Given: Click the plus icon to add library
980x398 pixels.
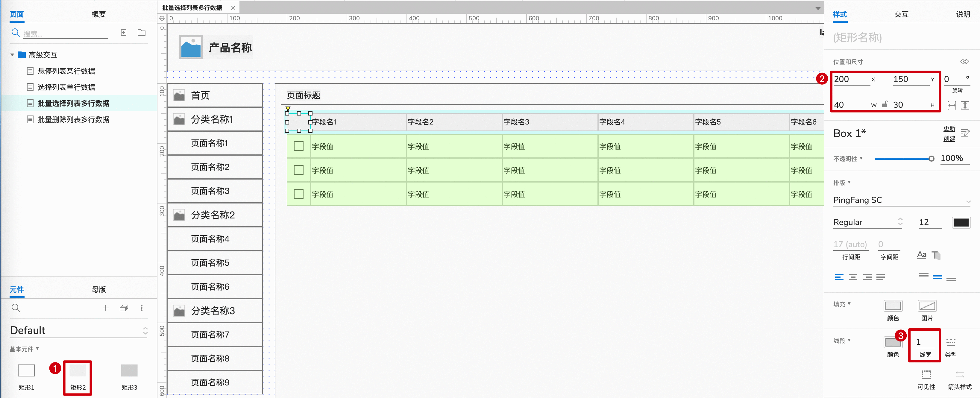Looking at the screenshot, I should pos(105,308).
